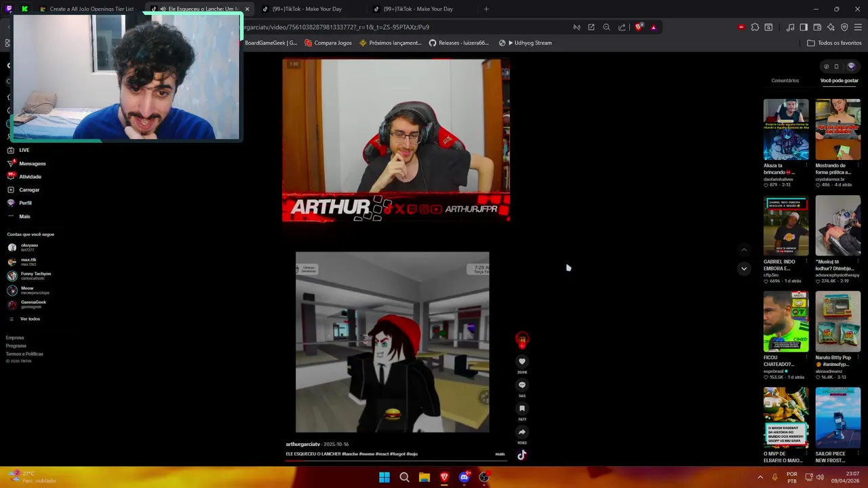868x488 pixels.
Task: Go to the previous video arrow
Action: (x=744, y=249)
